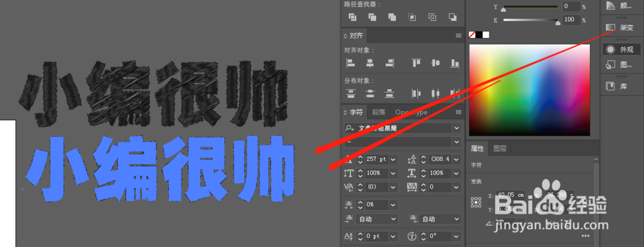Switch to the OpenType tab
This screenshot has height=247, width=644.
click(411, 112)
